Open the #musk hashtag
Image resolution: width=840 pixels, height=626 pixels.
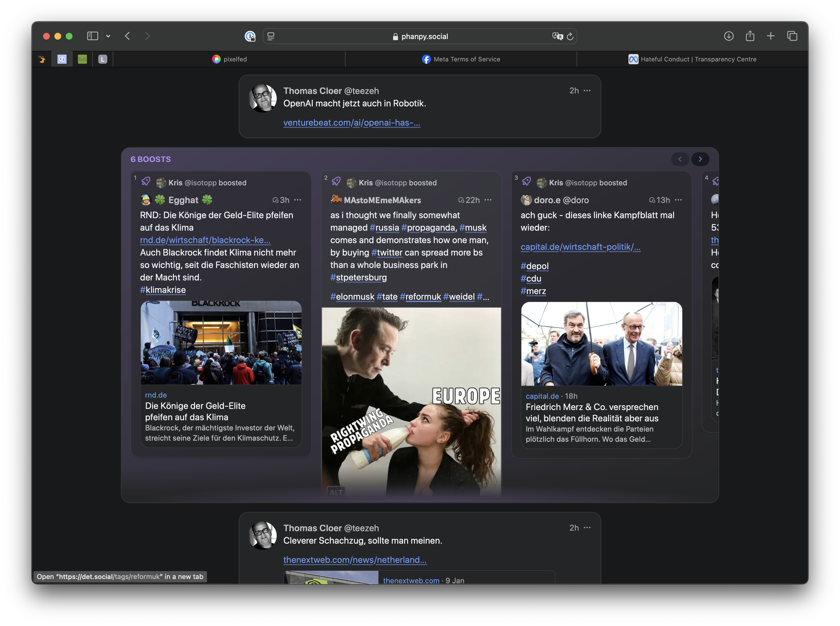click(x=473, y=228)
